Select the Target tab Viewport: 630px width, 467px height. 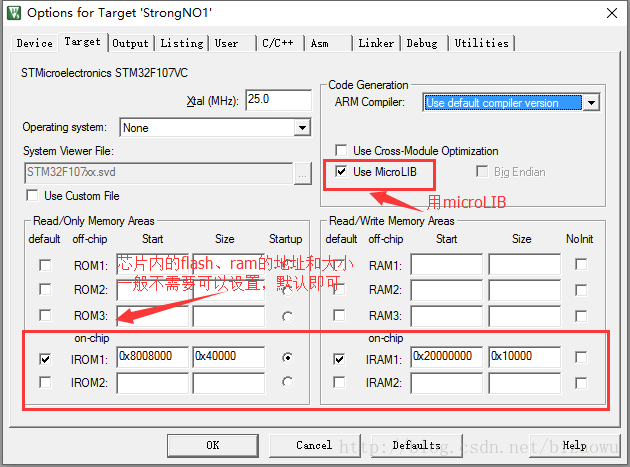(x=82, y=42)
